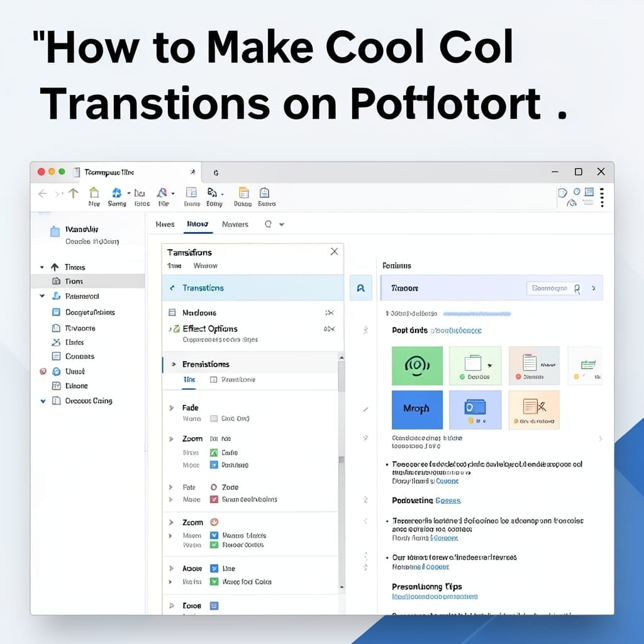Click the blue camera tile
The height and width of the screenshot is (644, 644).
[x=475, y=409]
